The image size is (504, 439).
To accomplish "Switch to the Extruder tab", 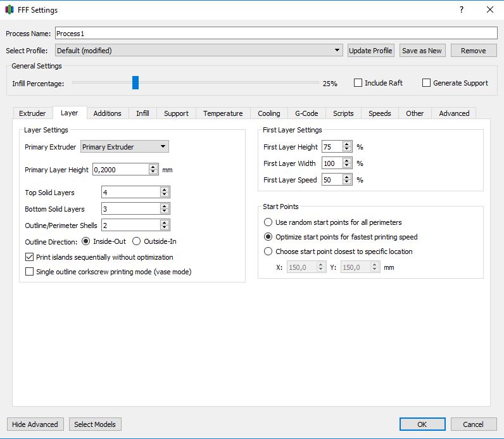I will tap(32, 113).
